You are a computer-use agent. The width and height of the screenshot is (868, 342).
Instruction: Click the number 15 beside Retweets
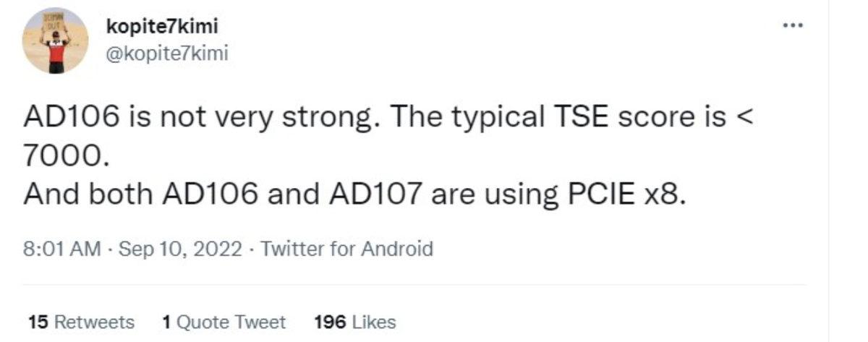click(x=38, y=322)
